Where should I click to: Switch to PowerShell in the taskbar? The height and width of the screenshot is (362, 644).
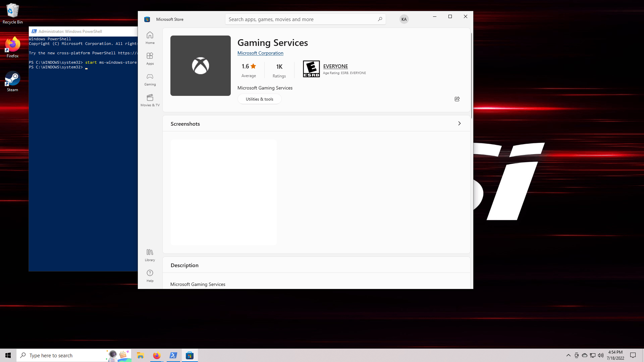click(173, 355)
